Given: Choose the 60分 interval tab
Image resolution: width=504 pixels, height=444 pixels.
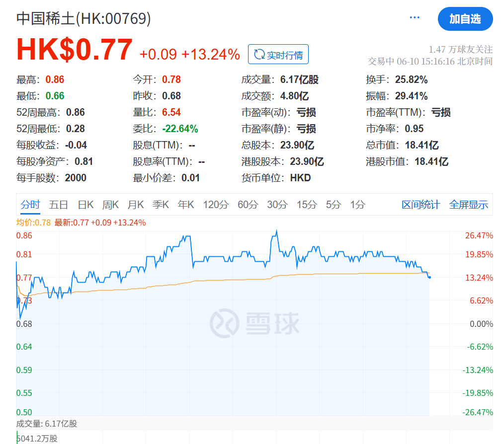Looking at the screenshot, I should 248,205.
